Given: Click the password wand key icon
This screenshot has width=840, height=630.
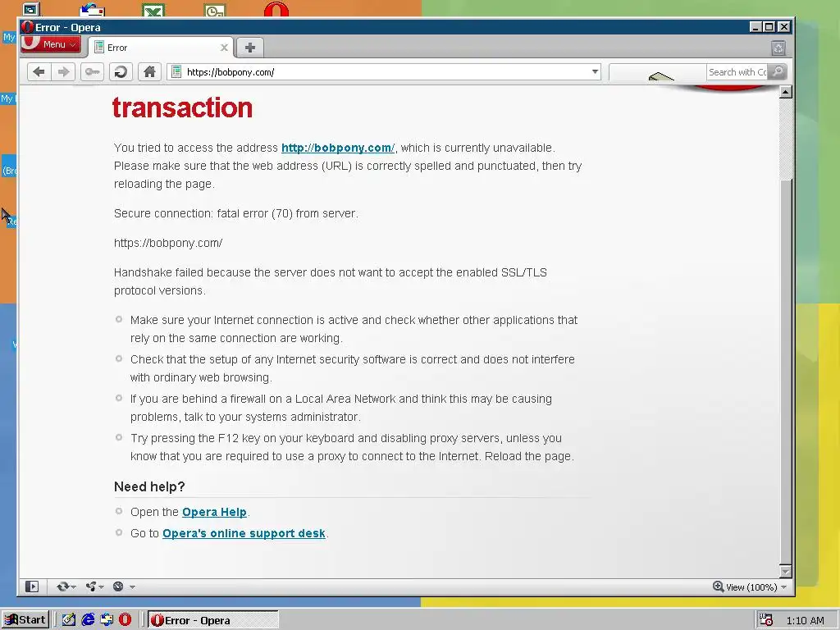Looking at the screenshot, I should click(92, 72).
